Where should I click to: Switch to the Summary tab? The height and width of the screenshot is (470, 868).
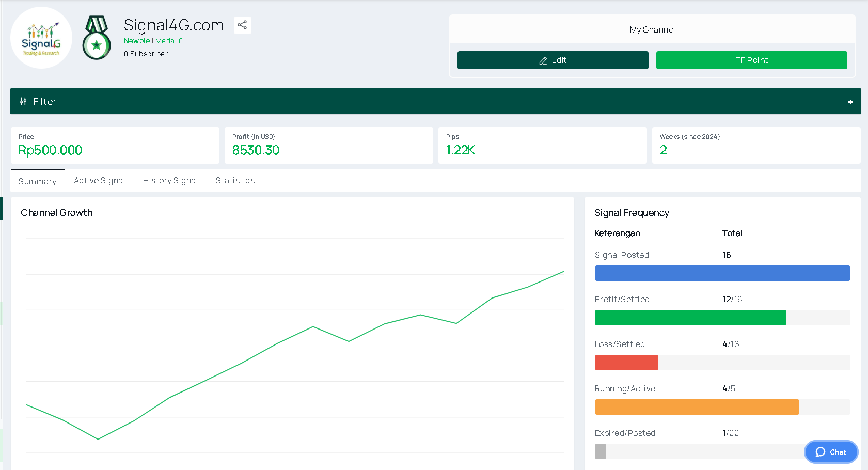tap(38, 181)
